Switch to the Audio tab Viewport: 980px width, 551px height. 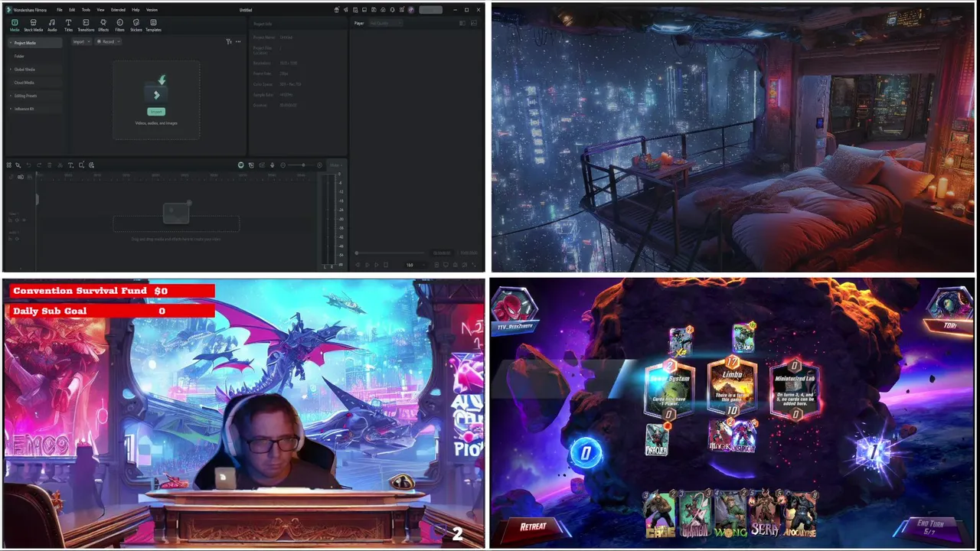click(x=52, y=25)
